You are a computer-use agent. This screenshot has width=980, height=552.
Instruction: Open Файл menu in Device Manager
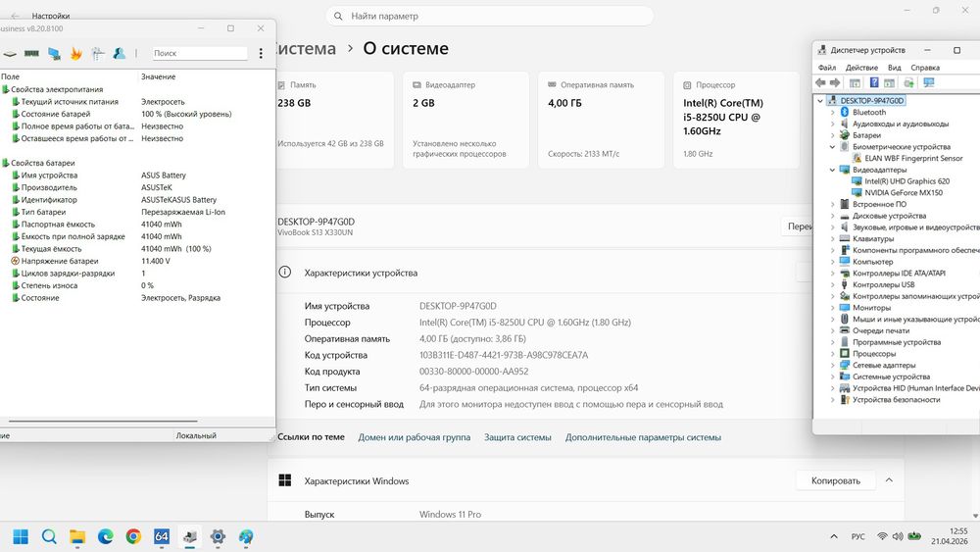[827, 68]
